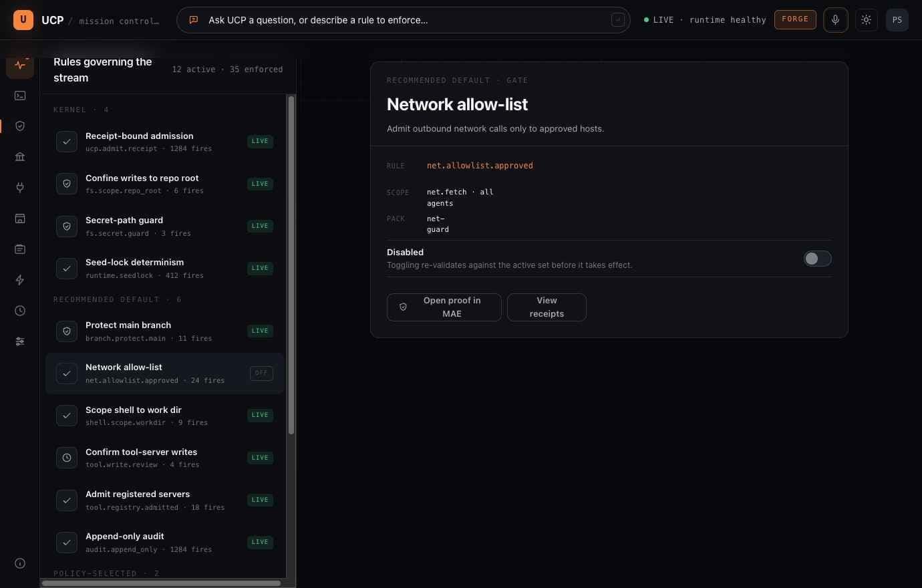
Task: Click the View receipts button
Action: (x=547, y=307)
